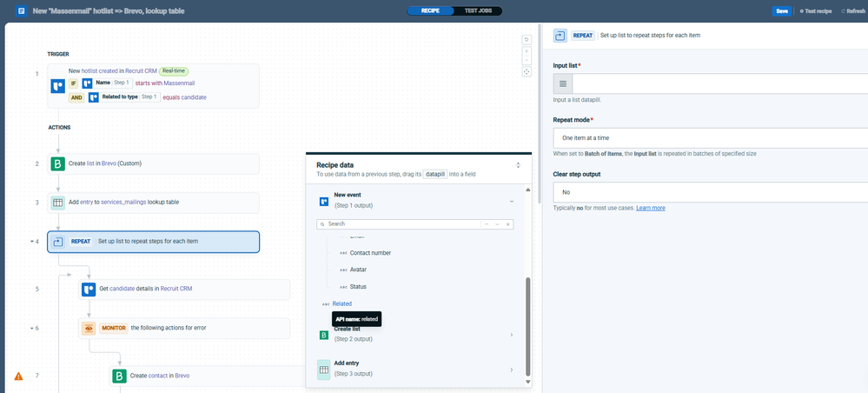Click the lookup table icon on step 3
Image resolution: width=868 pixels, height=393 pixels.
tap(58, 202)
